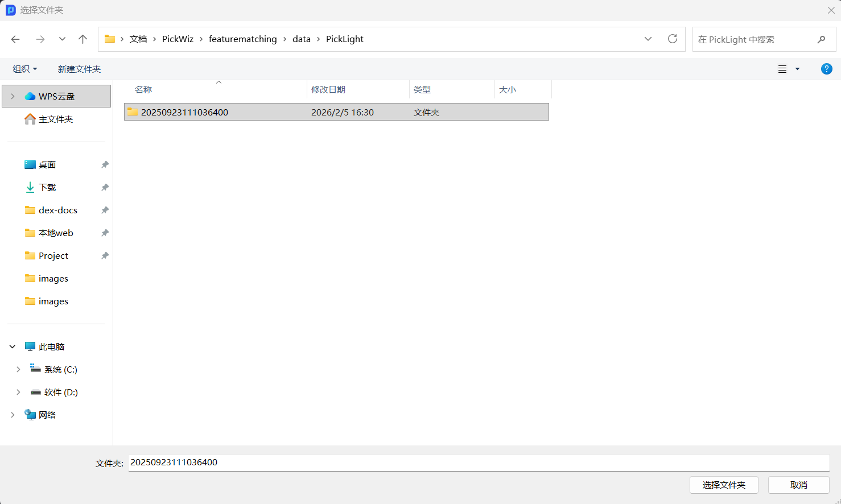This screenshot has height=504, width=841.
Task: Expand the address bar history dropdown
Action: click(x=648, y=39)
